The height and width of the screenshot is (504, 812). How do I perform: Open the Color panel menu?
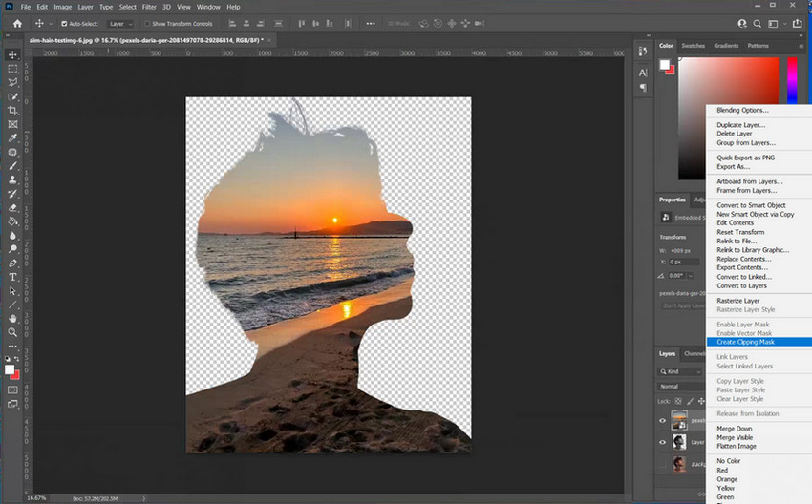click(801, 46)
